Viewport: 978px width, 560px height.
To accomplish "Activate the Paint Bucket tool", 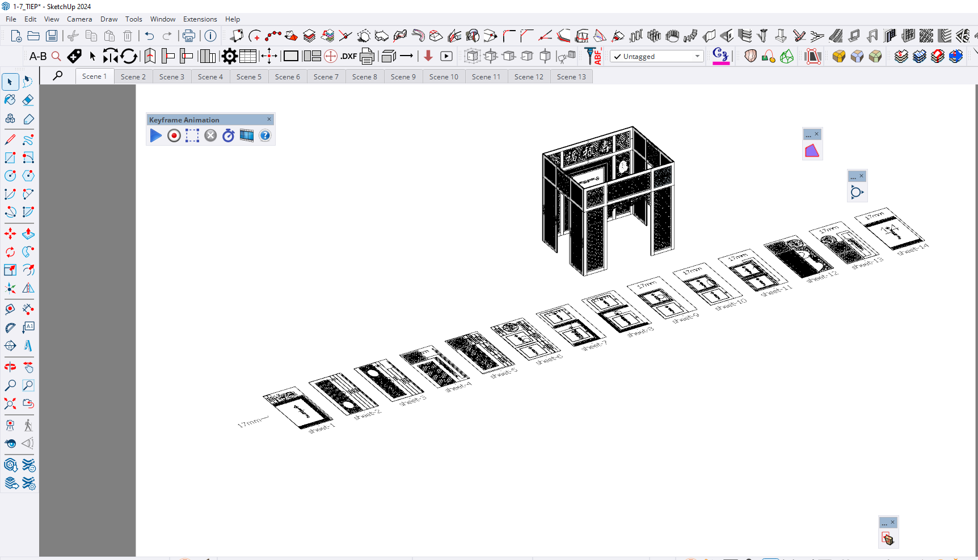I will click(x=10, y=100).
